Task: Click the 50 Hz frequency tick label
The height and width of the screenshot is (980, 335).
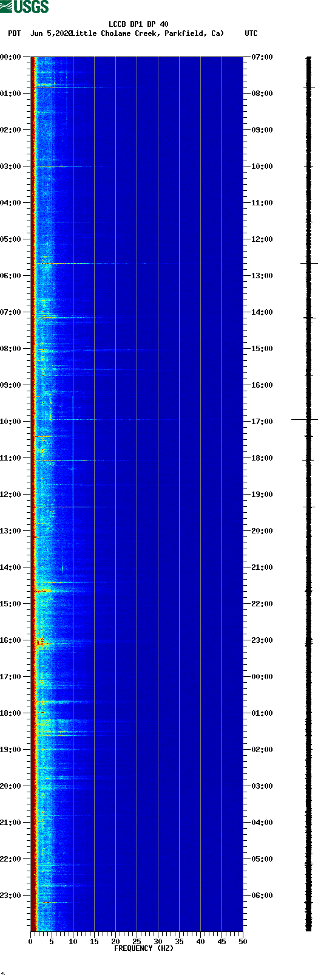Action: click(243, 941)
